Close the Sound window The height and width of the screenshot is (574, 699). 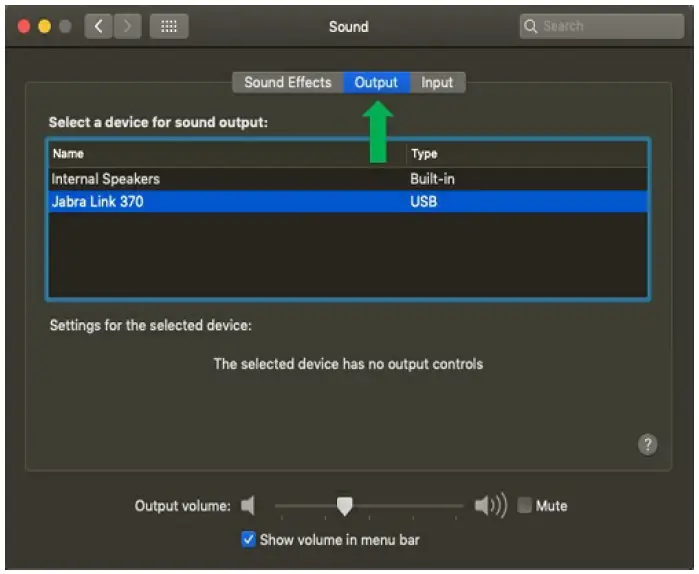pyautogui.click(x=25, y=27)
